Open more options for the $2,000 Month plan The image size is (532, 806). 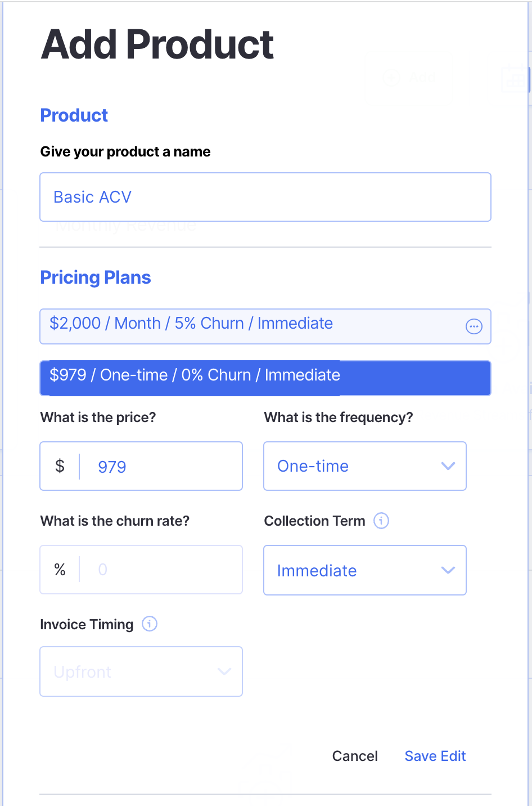click(474, 326)
